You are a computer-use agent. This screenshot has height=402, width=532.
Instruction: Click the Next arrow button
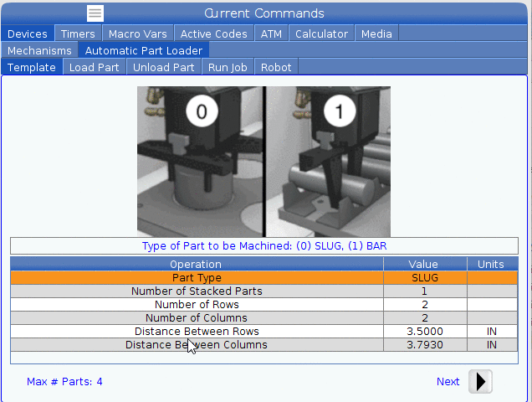(x=479, y=381)
